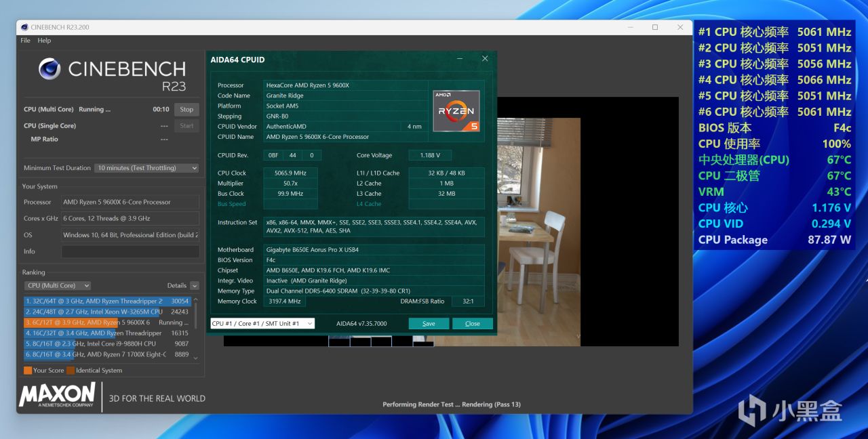
Task: Click the Multiplier value 50.7x
Action: 290,183
